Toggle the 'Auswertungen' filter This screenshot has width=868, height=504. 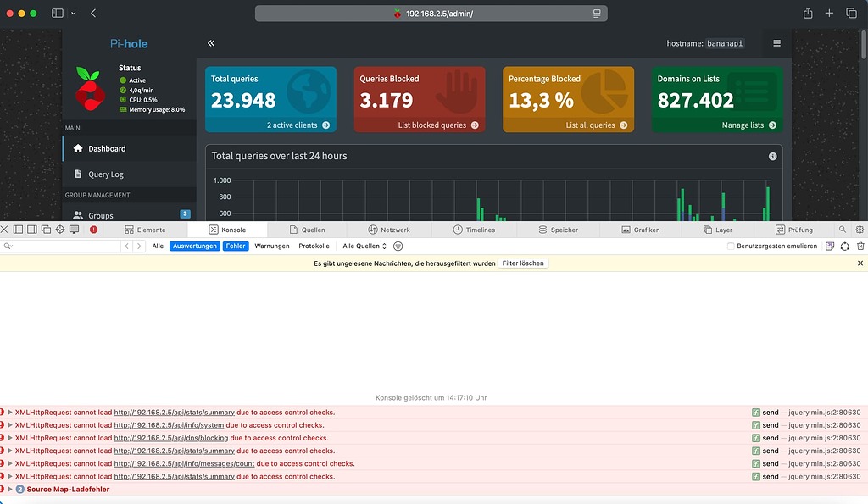tap(195, 246)
